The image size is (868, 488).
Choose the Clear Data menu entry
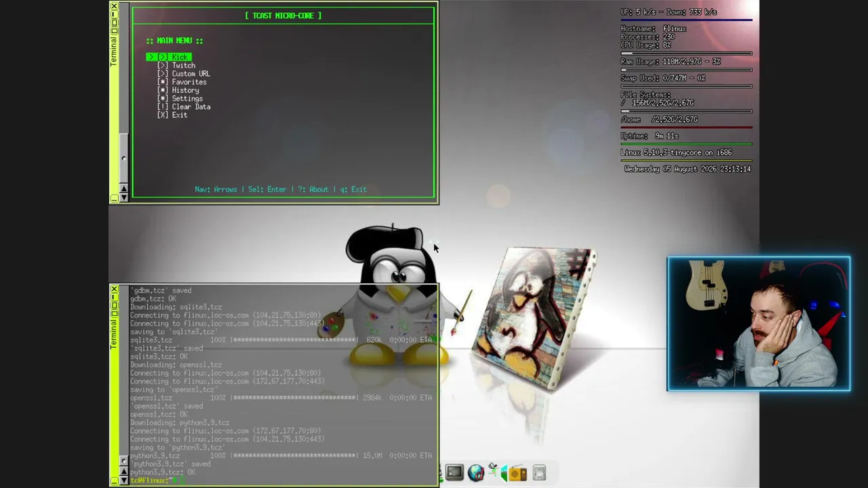[x=184, y=106]
